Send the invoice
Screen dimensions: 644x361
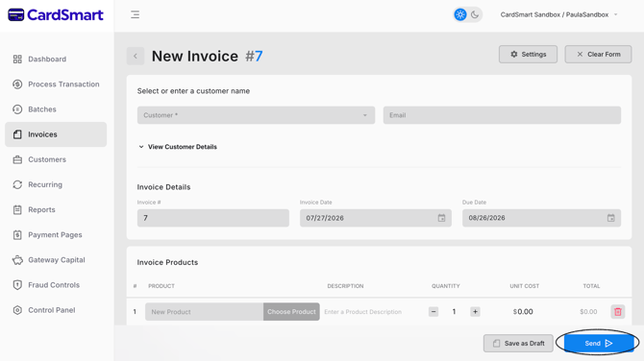pos(599,344)
